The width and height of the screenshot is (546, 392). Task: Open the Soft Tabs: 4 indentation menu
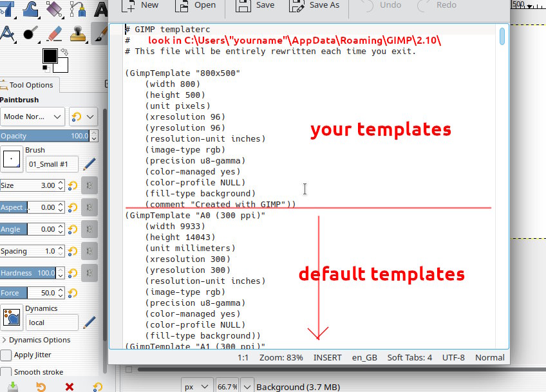[x=409, y=357]
